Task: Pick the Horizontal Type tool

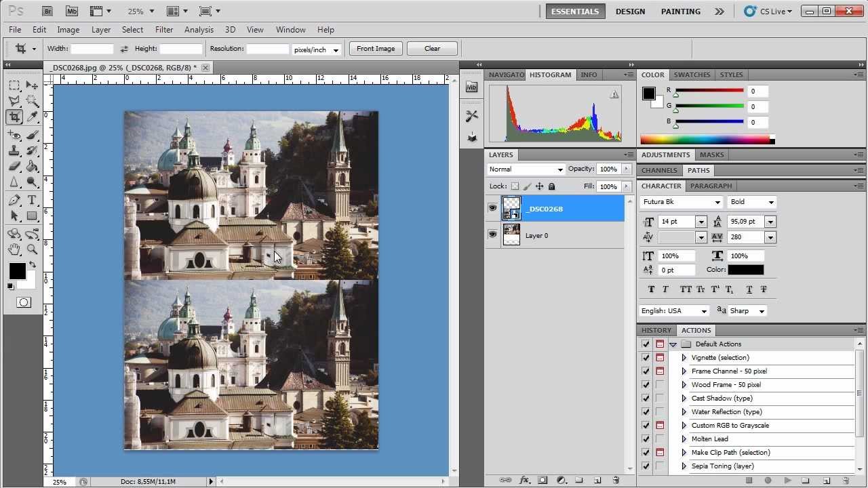Action: pyautogui.click(x=32, y=200)
